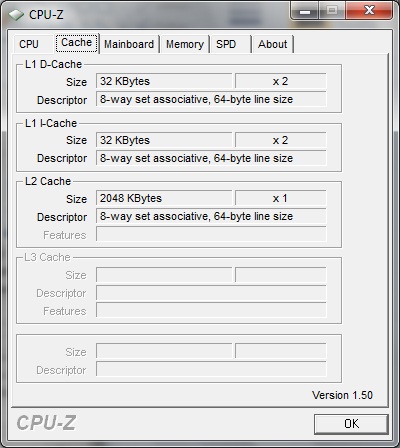Click the L2 Cache descriptor field
The image size is (400, 448).
click(x=211, y=216)
